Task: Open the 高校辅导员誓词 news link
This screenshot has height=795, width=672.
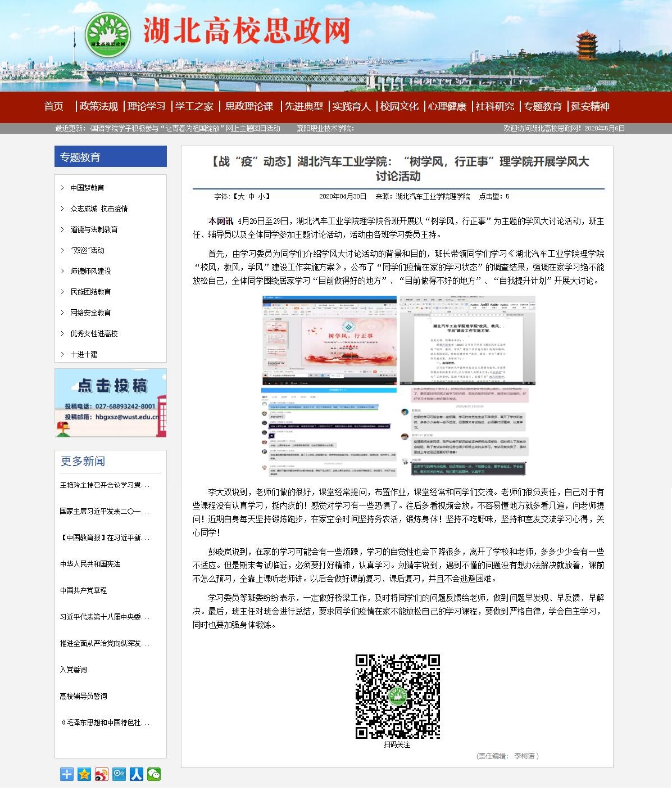Action: (x=84, y=696)
